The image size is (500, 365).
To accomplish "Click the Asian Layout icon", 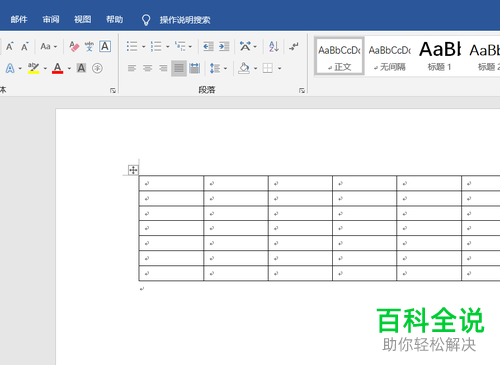I will click(245, 46).
